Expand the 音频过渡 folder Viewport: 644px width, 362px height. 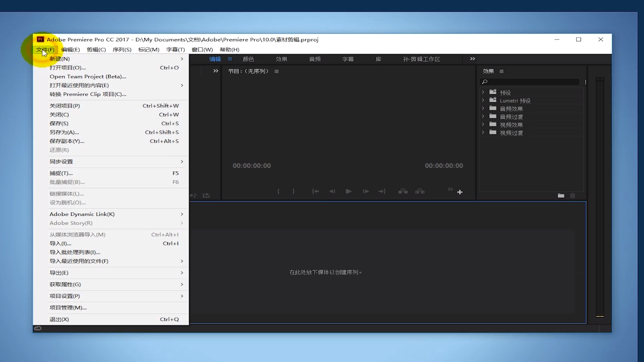click(x=483, y=116)
